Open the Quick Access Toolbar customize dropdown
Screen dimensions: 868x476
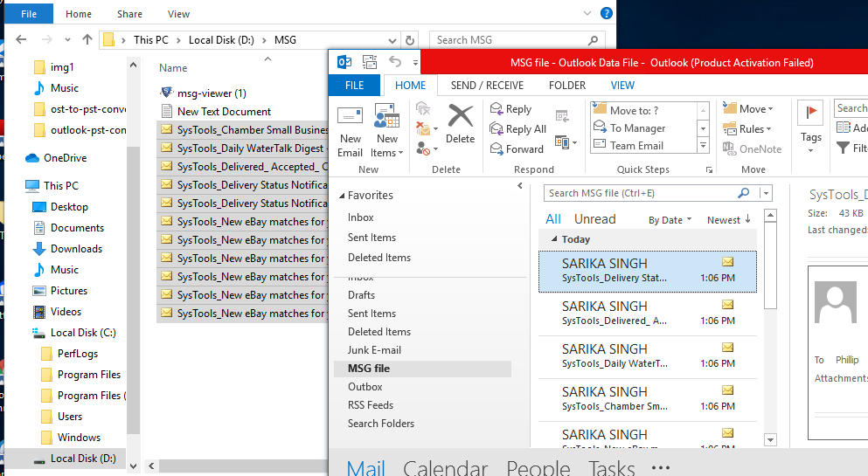click(415, 63)
